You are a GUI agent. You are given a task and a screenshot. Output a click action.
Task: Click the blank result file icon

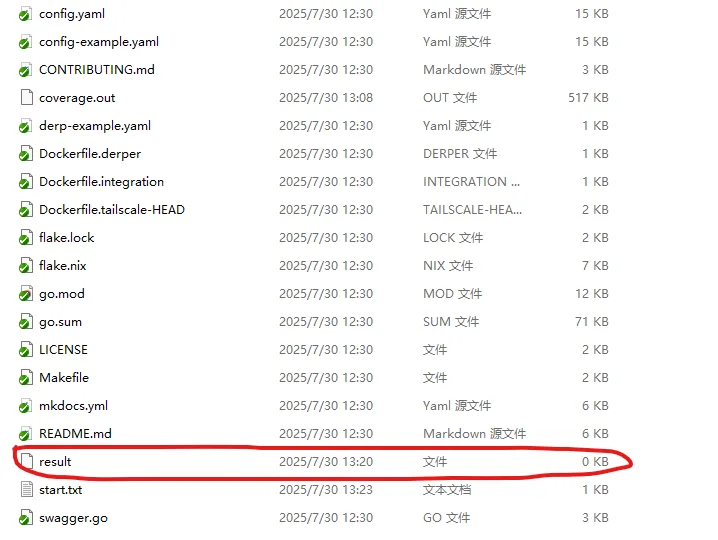[26, 462]
